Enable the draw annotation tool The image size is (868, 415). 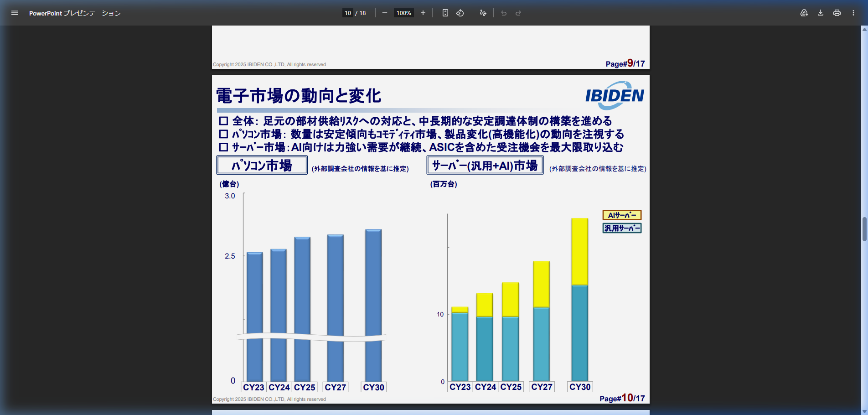click(483, 13)
